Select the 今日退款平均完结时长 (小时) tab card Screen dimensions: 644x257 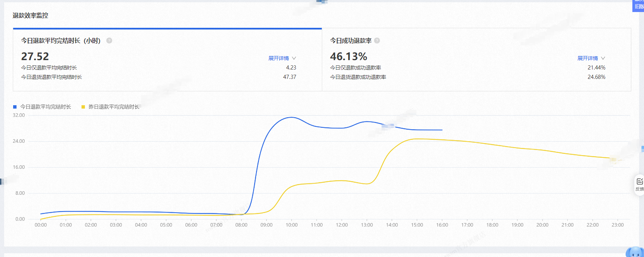click(x=167, y=60)
